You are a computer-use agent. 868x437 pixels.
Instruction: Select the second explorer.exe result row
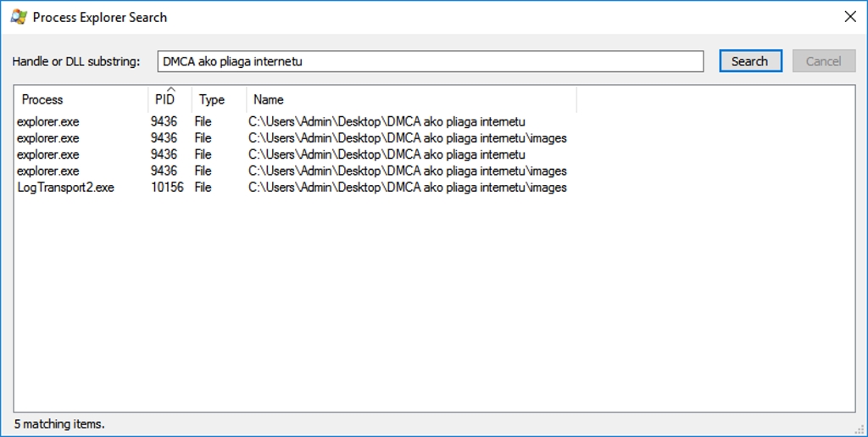pos(48,138)
